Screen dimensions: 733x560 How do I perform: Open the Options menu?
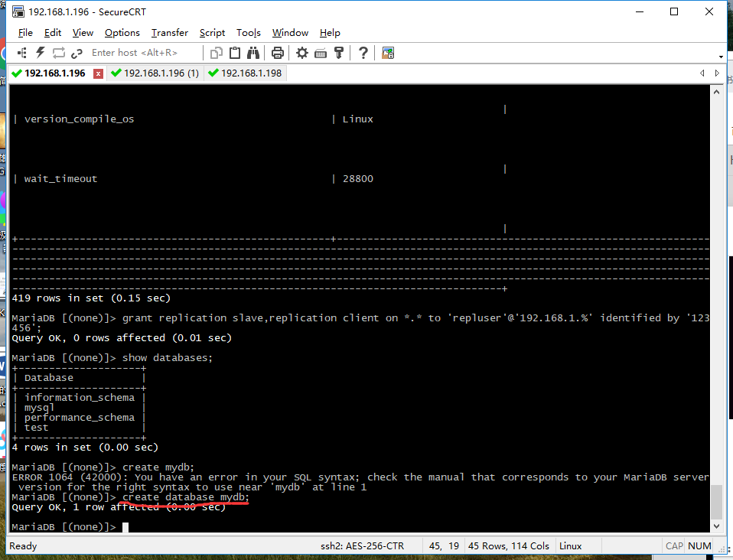point(122,33)
